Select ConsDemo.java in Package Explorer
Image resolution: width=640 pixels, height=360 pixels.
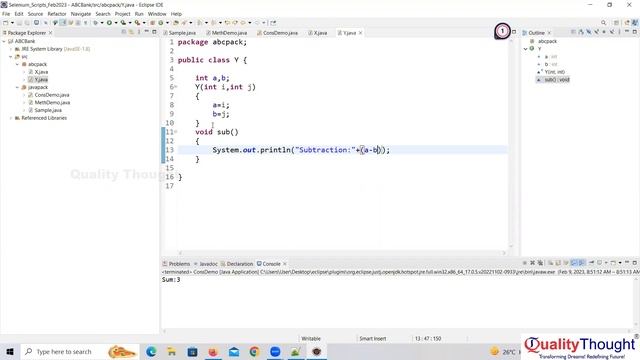tap(49, 95)
